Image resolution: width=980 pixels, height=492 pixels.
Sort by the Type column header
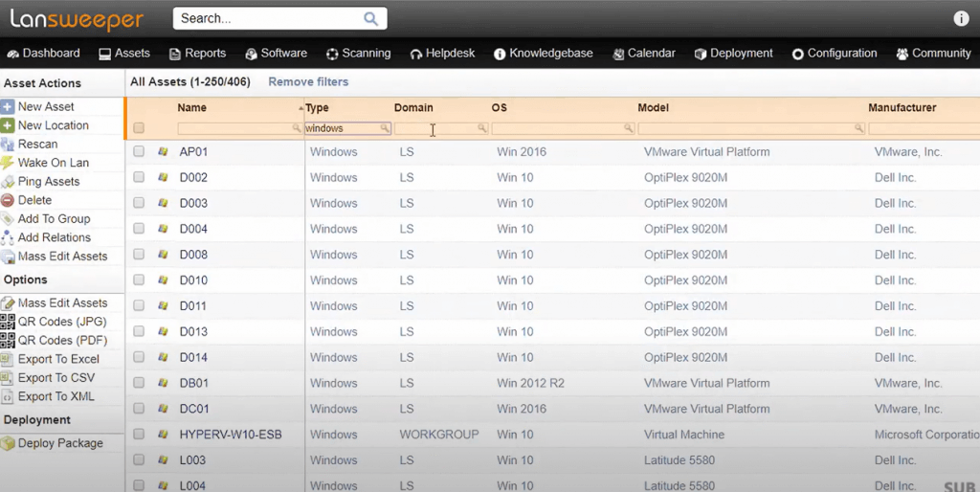click(317, 107)
